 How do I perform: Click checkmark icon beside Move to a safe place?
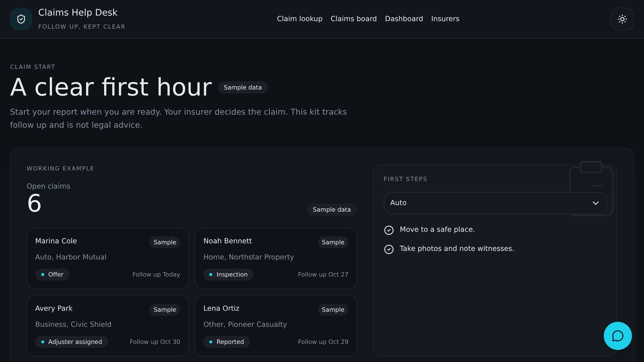[389, 230]
